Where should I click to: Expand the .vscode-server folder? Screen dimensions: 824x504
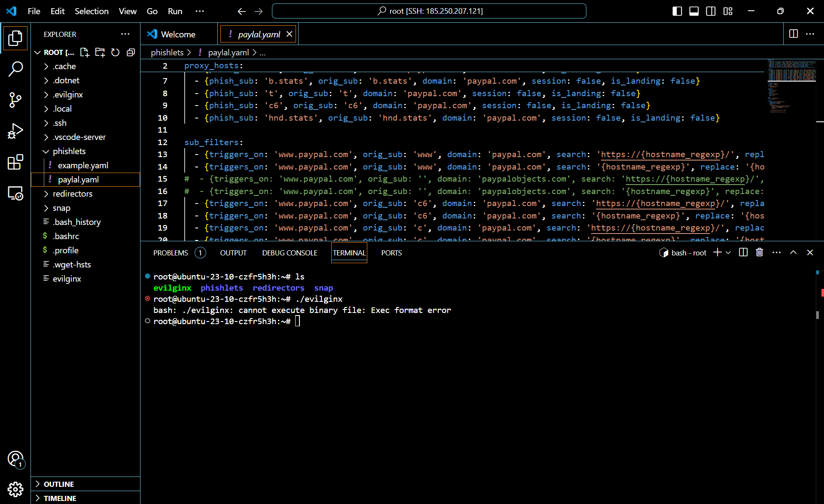85,137
